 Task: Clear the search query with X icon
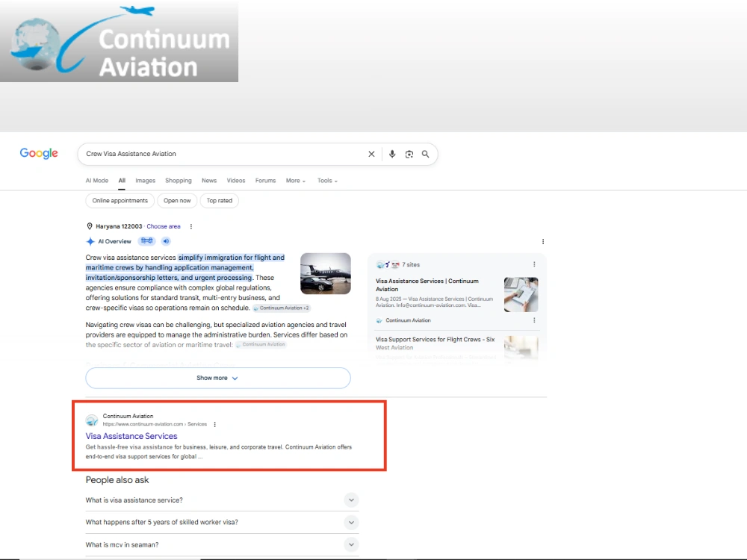pos(371,155)
